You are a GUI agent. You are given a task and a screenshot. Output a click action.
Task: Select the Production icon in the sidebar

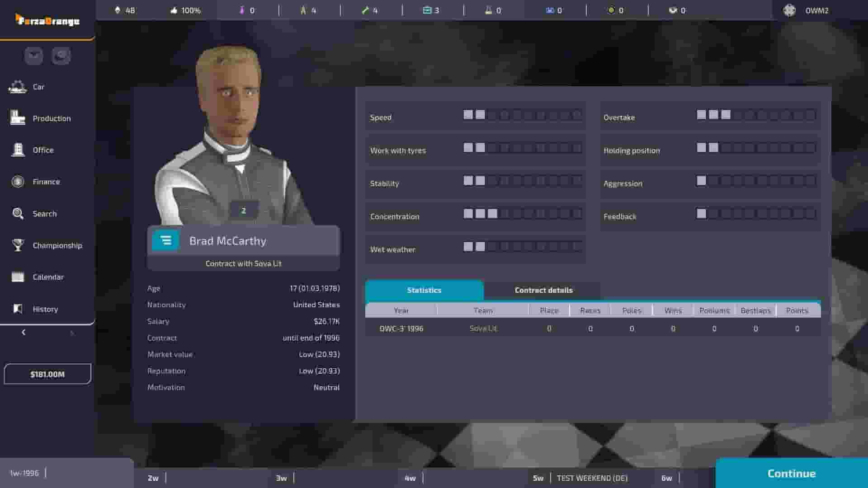pyautogui.click(x=51, y=118)
